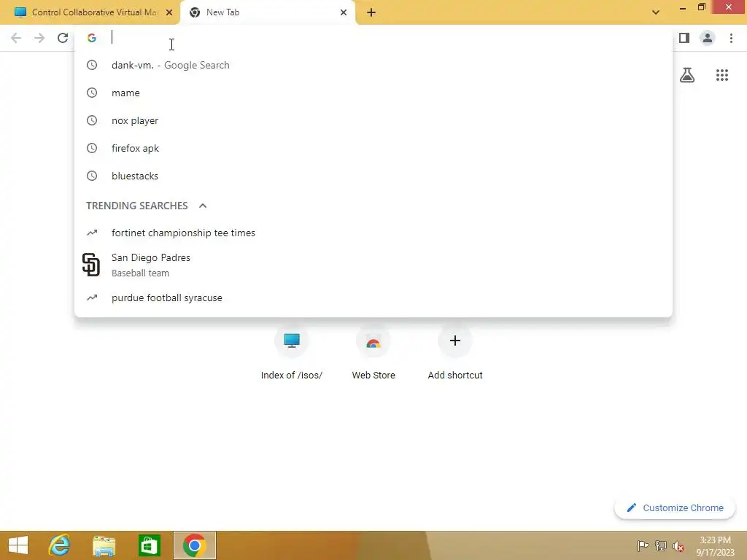Open the Windows Start button
Screen dimensions: 747x560
coord(18,545)
